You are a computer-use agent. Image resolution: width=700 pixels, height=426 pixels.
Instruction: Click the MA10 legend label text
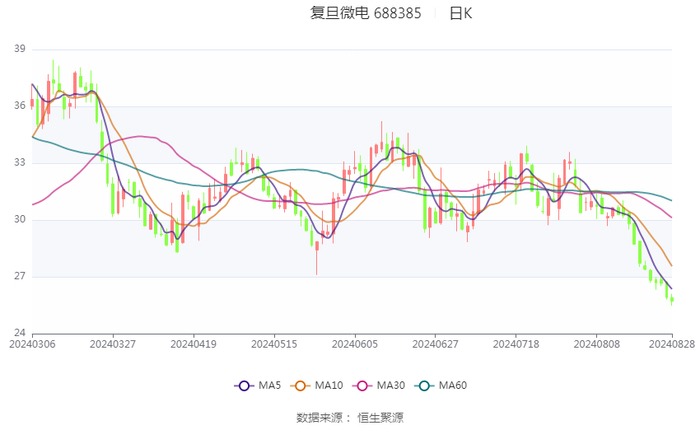(x=329, y=385)
